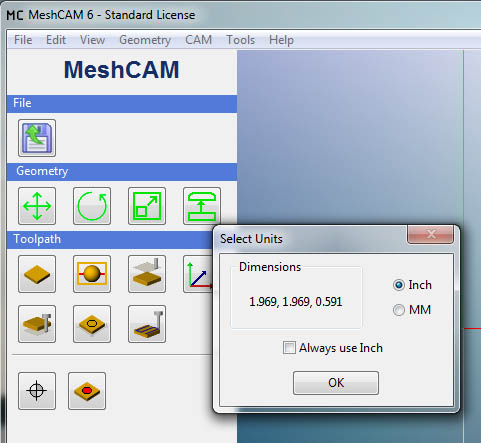
Task: Select the sphere region toolpath icon
Action: [92, 274]
